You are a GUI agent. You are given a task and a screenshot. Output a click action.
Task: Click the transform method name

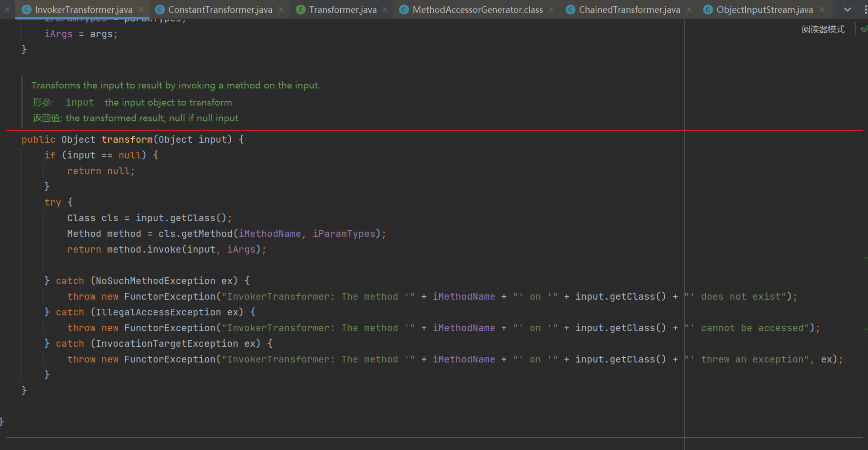(x=127, y=139)
